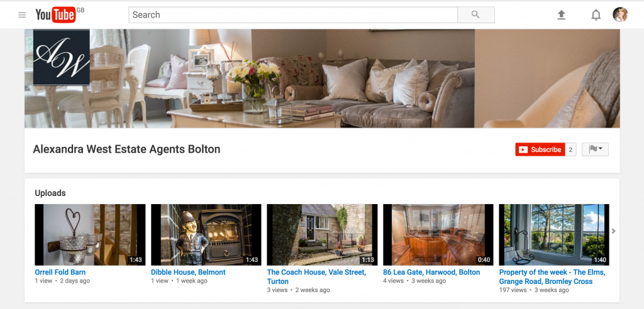The height and width of the screenshot is (309, 644).
Task: Click the 1:13 duration badge
Action: coord(367,260)
